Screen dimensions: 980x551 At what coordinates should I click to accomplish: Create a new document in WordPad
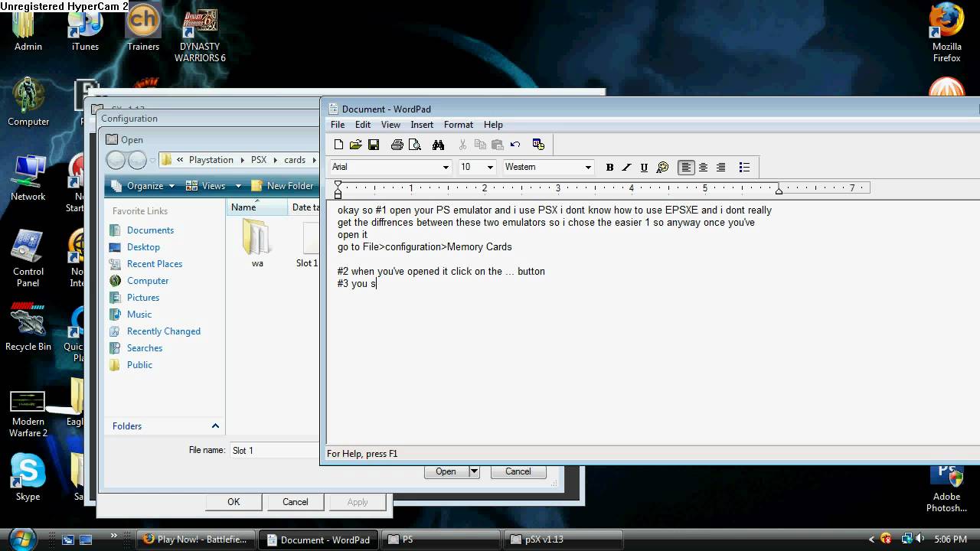coord(339,145)
